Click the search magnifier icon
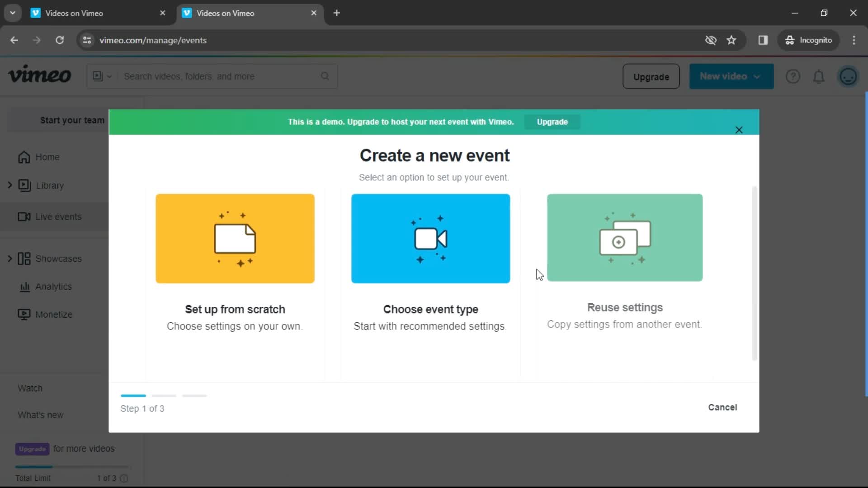 (x=325, y=76)
